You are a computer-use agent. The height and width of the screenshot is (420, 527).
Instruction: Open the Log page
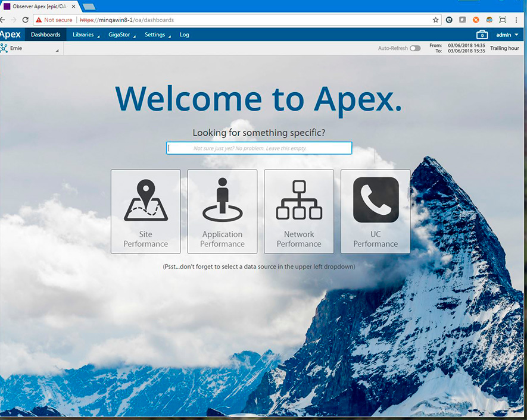pyautogui.click(x=184, y=35)
